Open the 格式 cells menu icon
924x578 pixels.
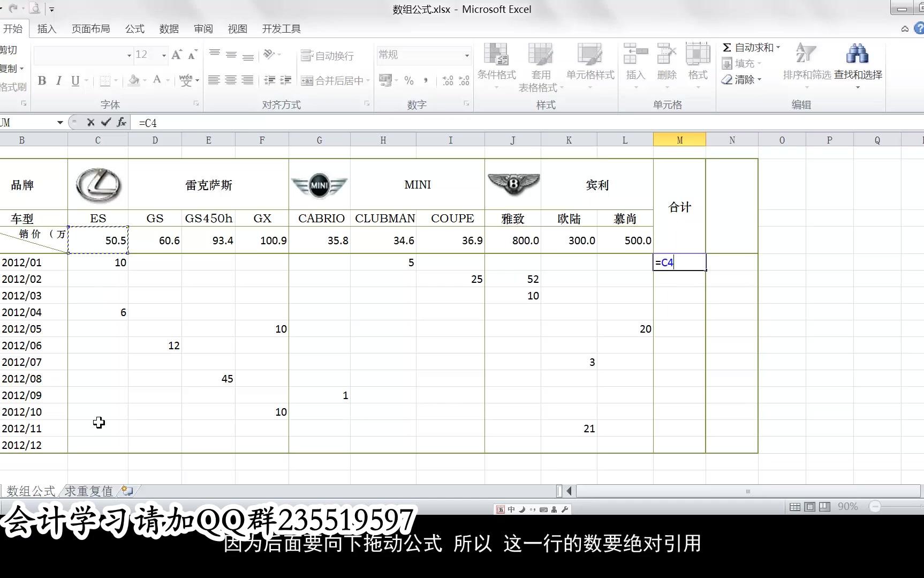pyautogui.click(x=698, y=54)
